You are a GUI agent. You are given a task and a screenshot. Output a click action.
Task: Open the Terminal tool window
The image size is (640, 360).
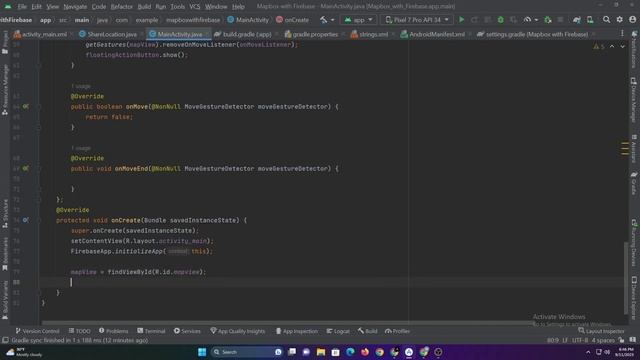coord(151,331)
